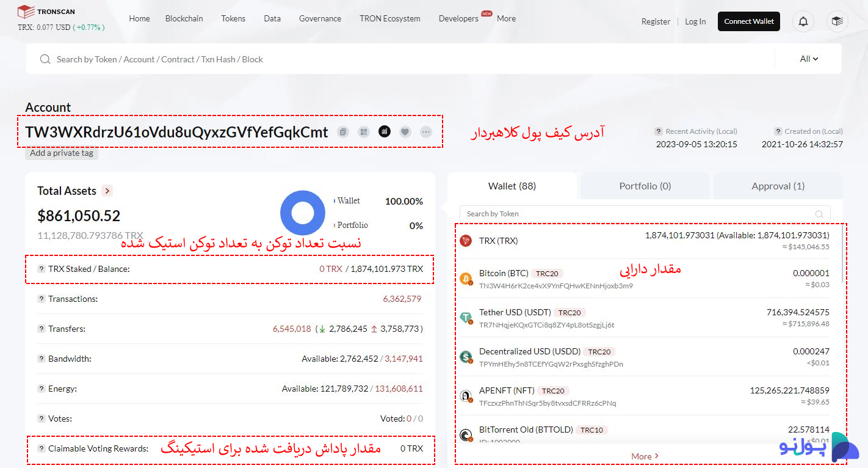Click the help icon beside Recent Activity

(x=659, y=131)
